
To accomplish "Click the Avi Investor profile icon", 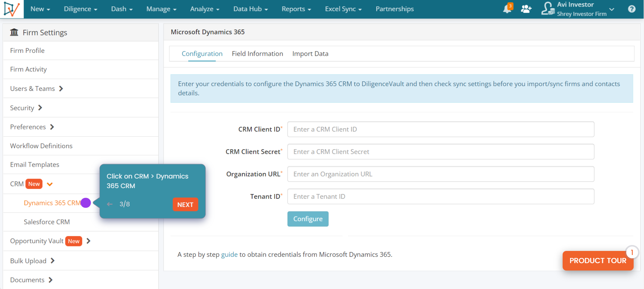I will (x=548, y=9).
